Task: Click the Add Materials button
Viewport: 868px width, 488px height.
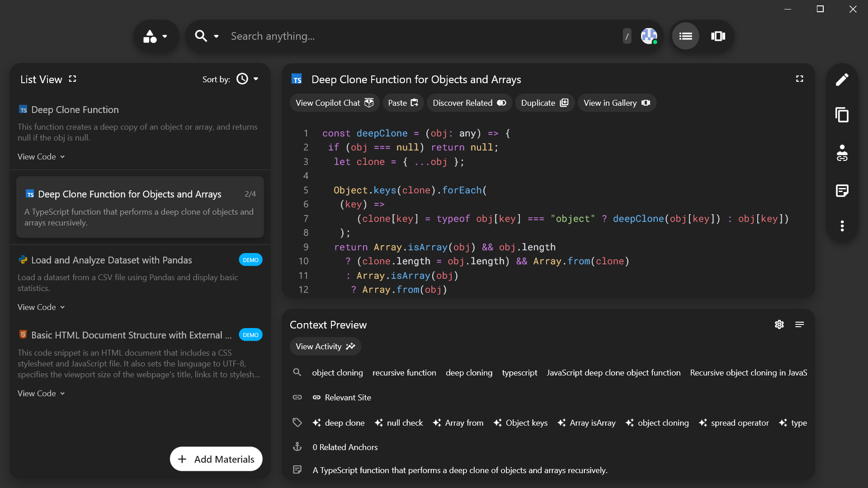Action: [x=216, y=459]
